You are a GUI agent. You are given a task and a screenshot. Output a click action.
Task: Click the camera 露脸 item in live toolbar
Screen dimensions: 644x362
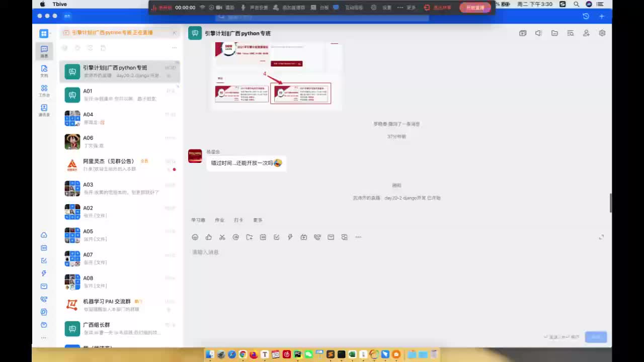point(226,8)
